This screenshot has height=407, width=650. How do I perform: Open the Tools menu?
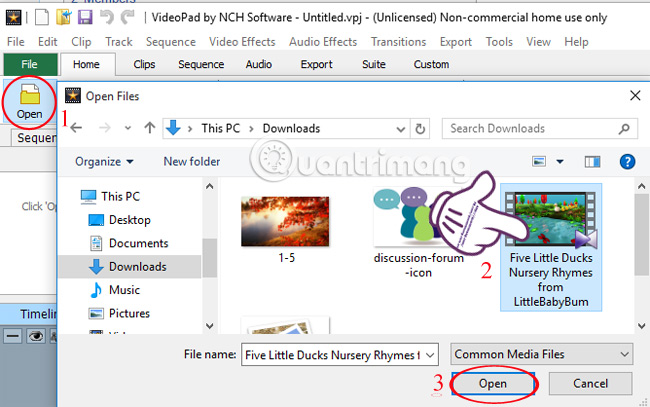click(x=500, y=42)
